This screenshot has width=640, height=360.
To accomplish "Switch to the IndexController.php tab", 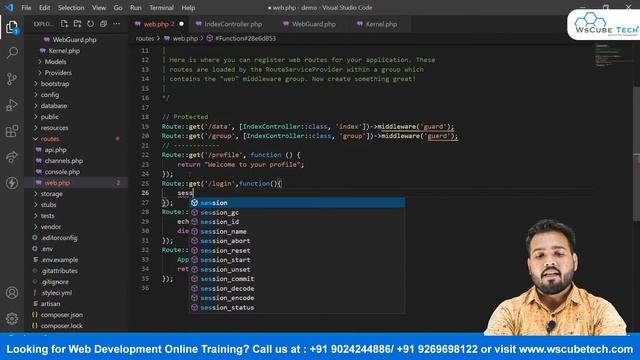I will click(233, 24).
